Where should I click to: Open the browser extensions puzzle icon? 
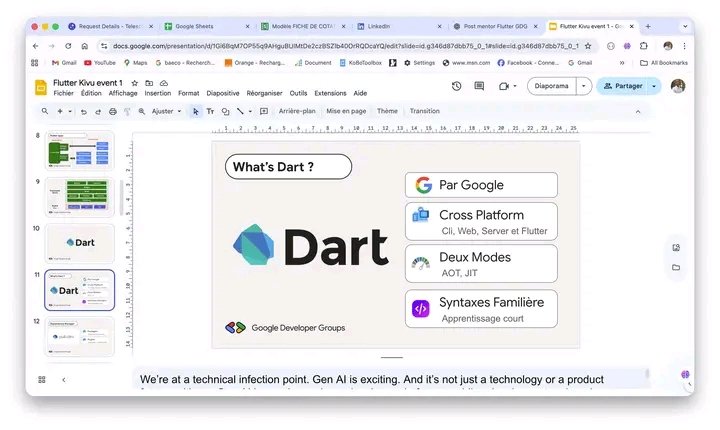tap(644, 46)
